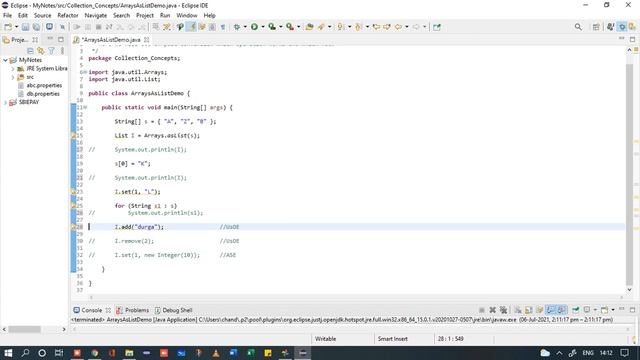This screenshot has height=360, width=640.
Task: Click the taskbar Search icon
Action: coord(25,353)
